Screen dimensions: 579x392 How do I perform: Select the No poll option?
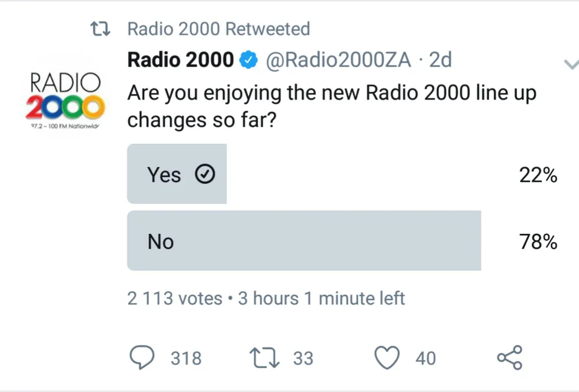point(303,241)
